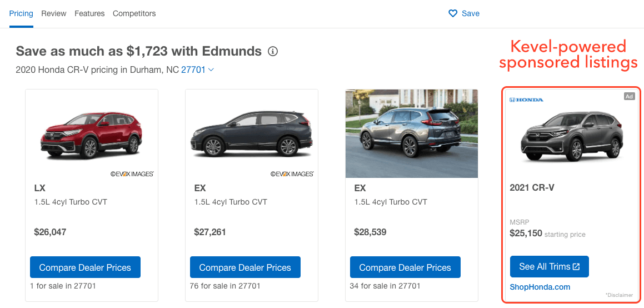Compare Dealer Prices for EX $27,261

(245, 267)
